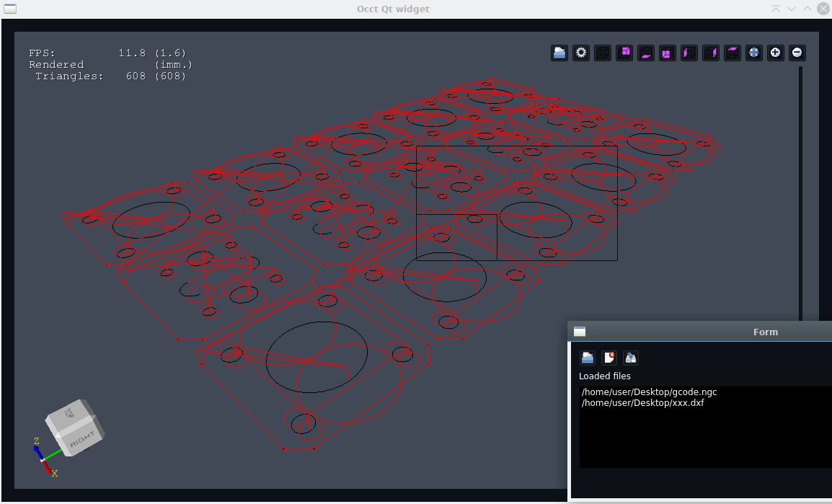Zoom in with the plus icon
Screen dimensions: 832x504
[775, 53]
